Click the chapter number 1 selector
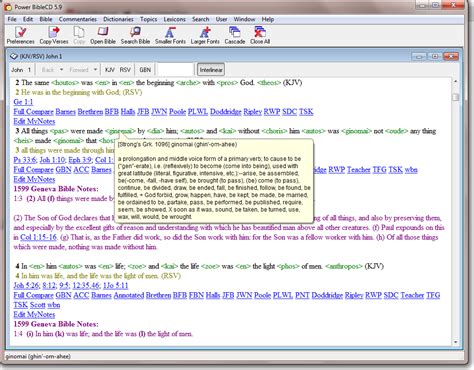This screenshot has width=474, height=370. 29,70
